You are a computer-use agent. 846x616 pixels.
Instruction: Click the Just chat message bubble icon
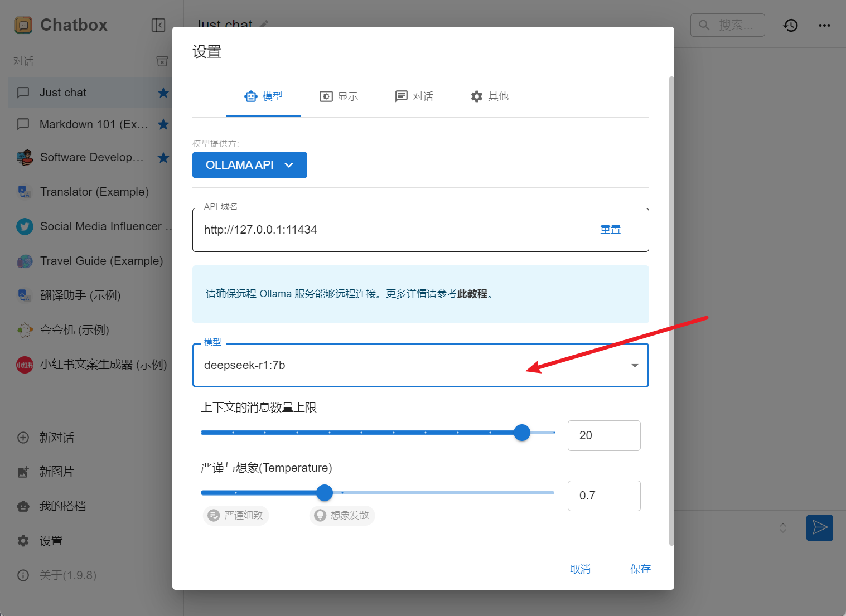coord(23,93)
